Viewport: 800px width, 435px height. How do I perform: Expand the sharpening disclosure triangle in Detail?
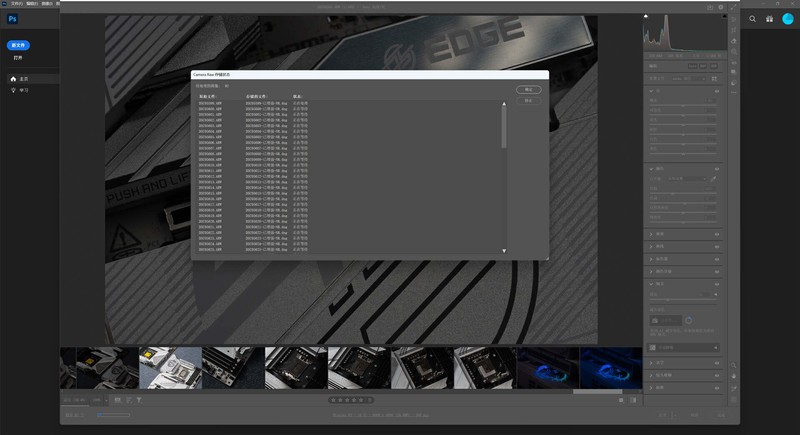[x=716, y=294]
